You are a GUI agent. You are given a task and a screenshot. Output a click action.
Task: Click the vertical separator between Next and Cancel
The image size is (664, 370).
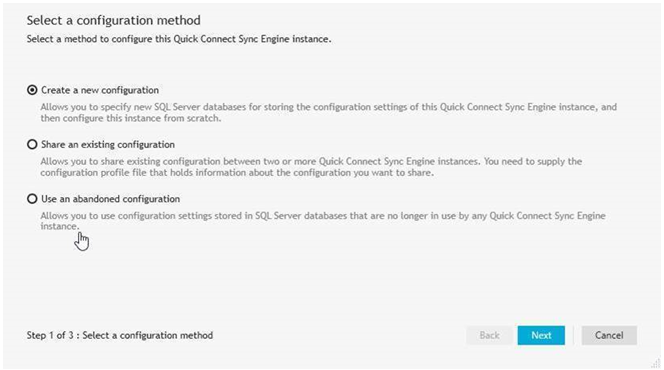click(573, 335)
